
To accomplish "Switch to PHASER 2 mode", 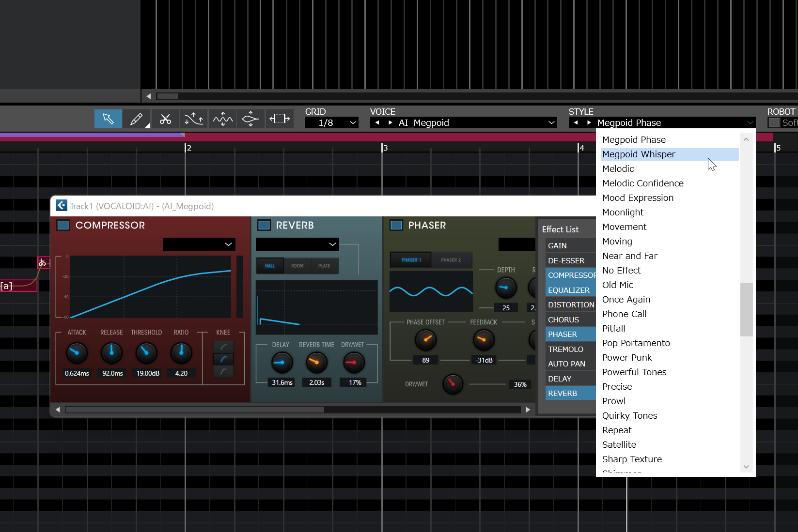I will pyautogui.click(x=451, y=260).
